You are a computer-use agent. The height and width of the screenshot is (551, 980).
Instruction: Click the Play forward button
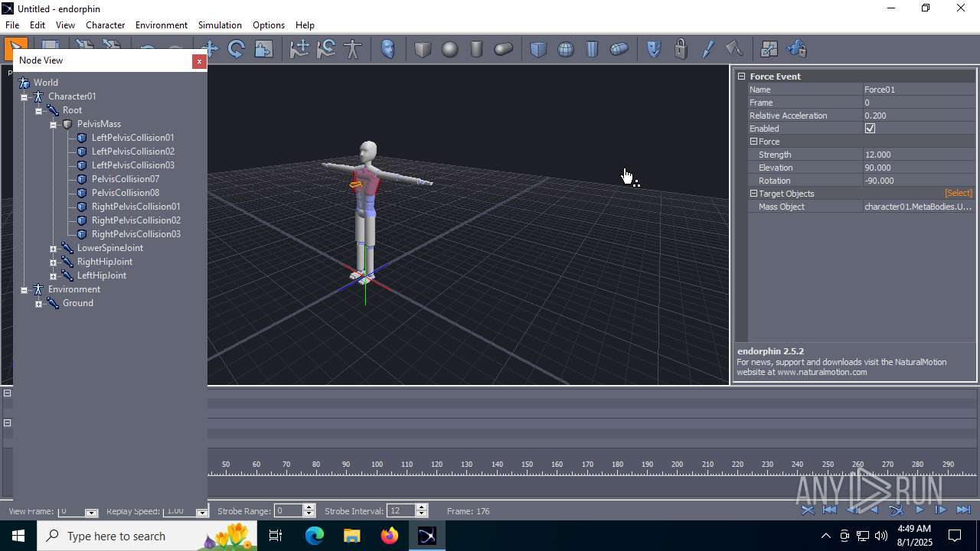(x=920, y=510)
